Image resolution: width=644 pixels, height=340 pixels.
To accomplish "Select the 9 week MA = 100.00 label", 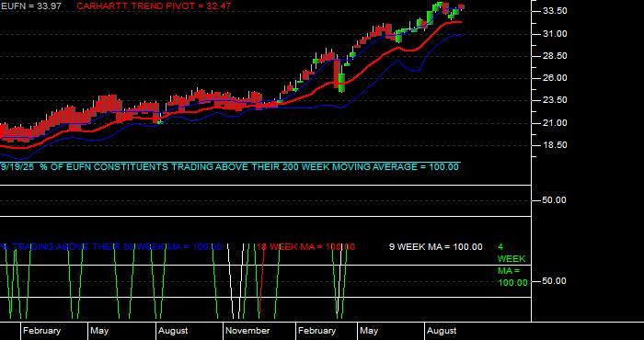I will pyautogui.click(x=436, y=247).
